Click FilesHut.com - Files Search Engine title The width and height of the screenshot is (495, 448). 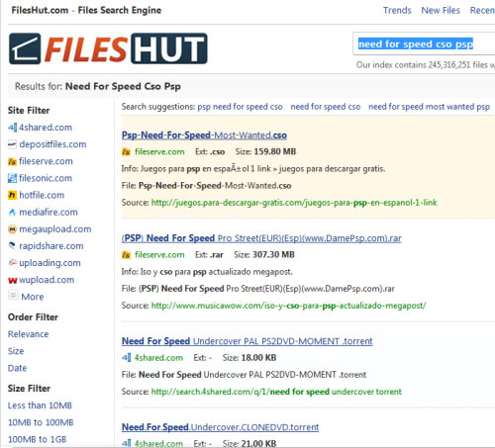[x=86, y=11]
